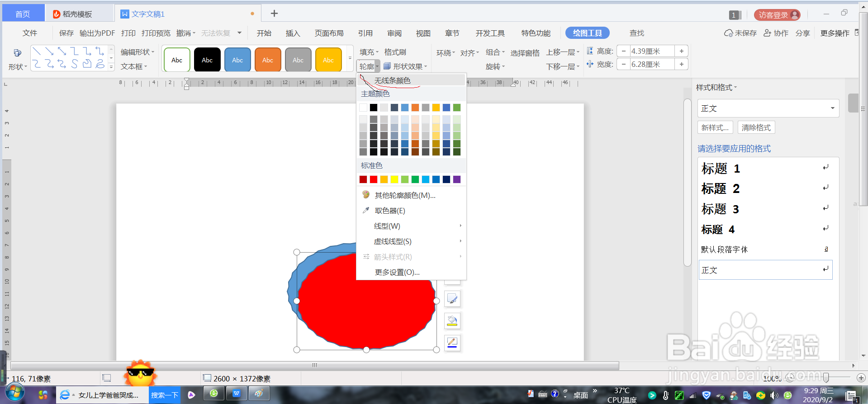Pick the standard purple outline color
The width and height of the screenshot is (868, 404).
click(x=457, y=179)
